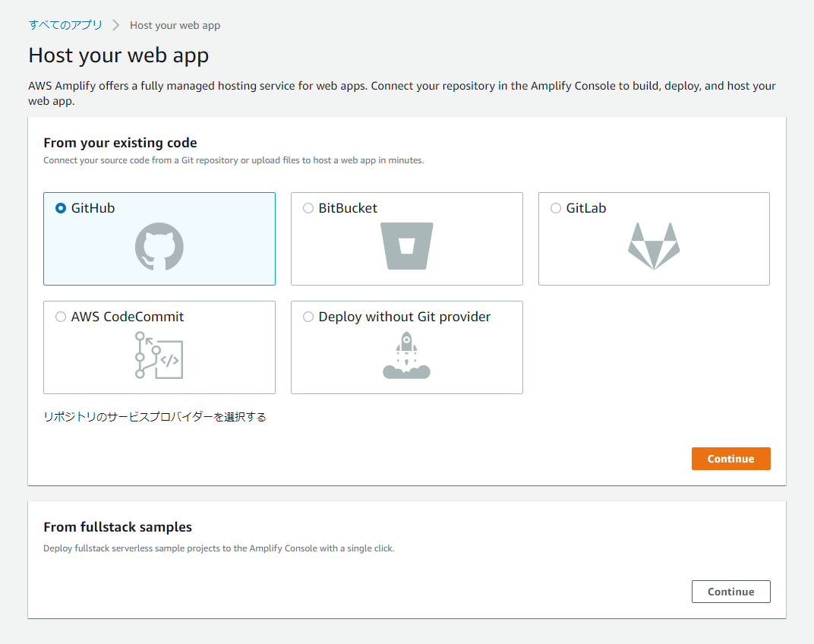Click the GitLab label text
This screenshot has width=814, height=644.
point(586,208)
